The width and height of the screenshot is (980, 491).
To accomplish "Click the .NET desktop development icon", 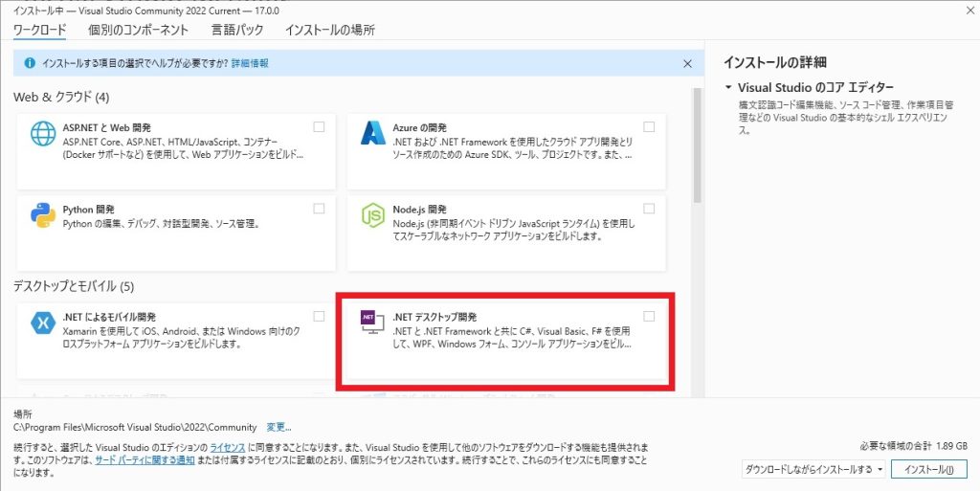I will (369, 323).
